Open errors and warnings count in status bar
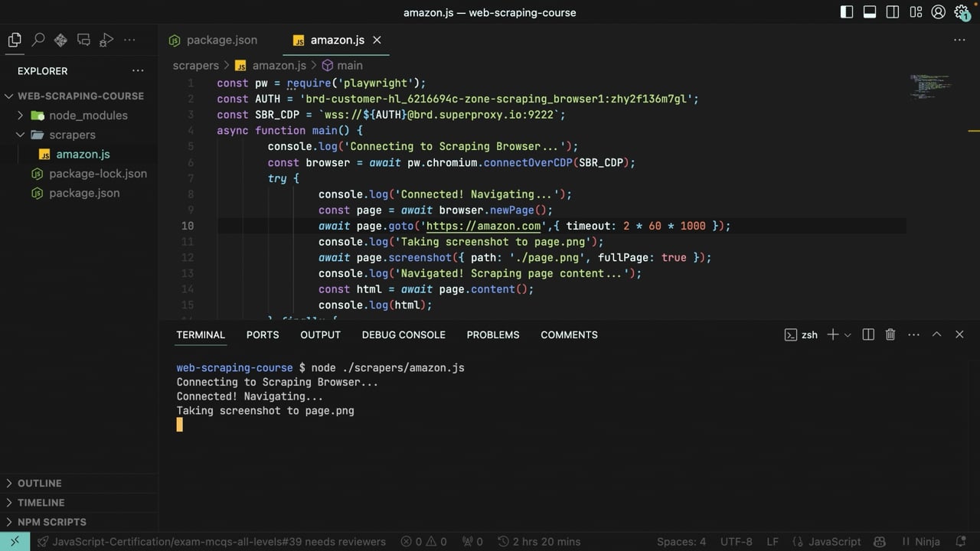 point(424,542)
